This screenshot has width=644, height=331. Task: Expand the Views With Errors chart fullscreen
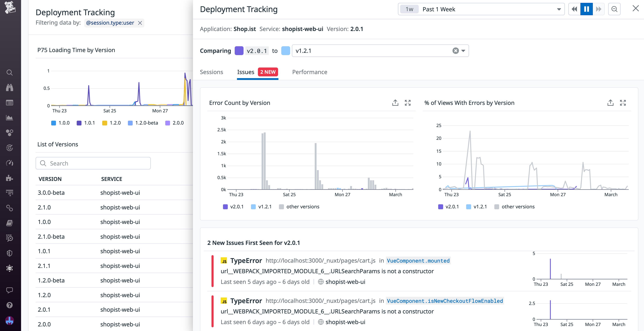(623, 103)
